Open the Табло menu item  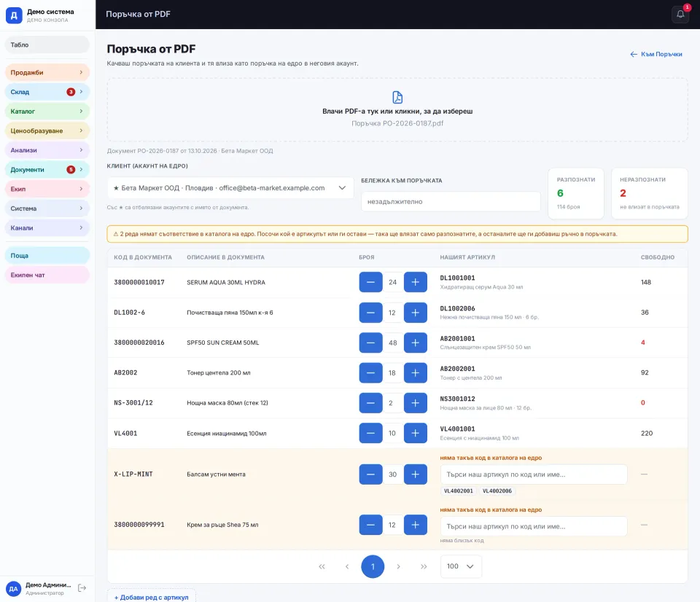[47, 44]
